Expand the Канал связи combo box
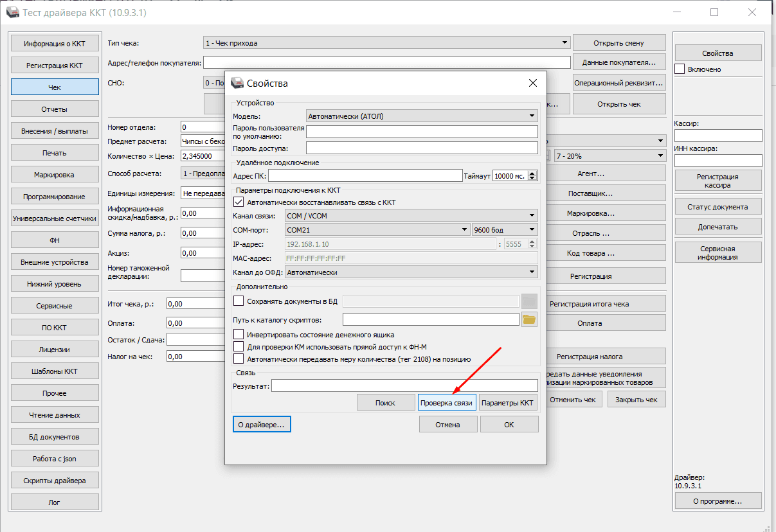Viewport: 776px width, 532px height. tap(410, 216)
